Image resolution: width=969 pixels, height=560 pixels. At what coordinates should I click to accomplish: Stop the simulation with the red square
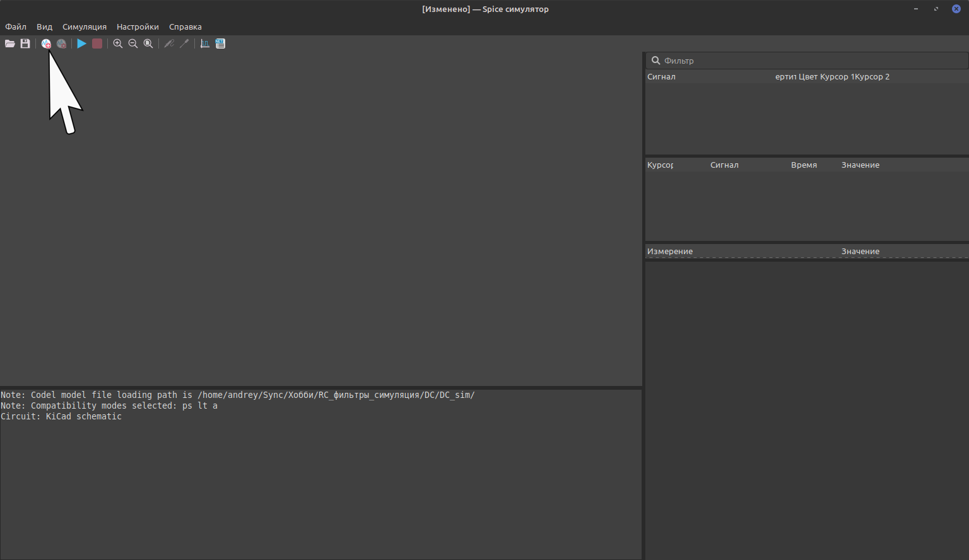click(97, 44)
